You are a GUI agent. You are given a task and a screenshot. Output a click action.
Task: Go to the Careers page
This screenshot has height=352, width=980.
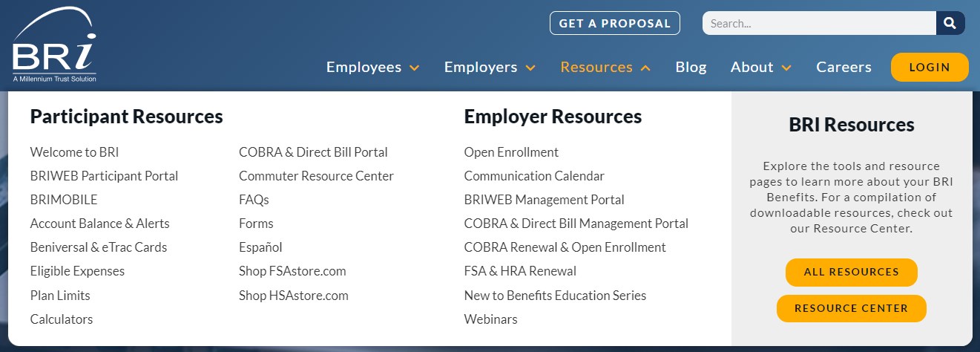pyautogui.click(x=843, y=68)
